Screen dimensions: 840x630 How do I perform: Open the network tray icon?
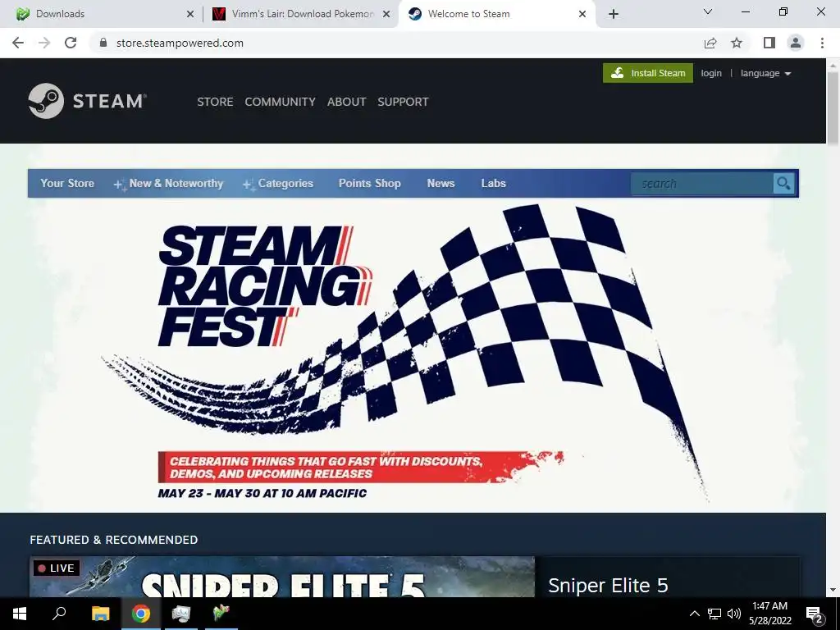coord(714,614)
